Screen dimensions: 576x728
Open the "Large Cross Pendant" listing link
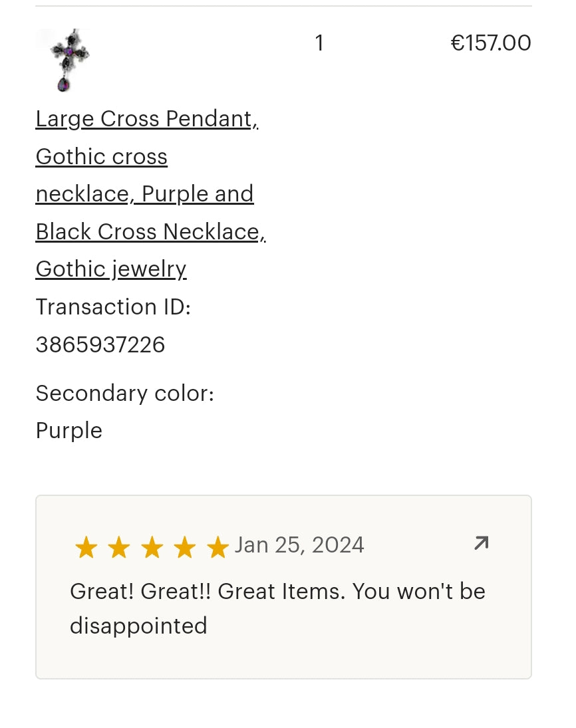coord(146,119)
